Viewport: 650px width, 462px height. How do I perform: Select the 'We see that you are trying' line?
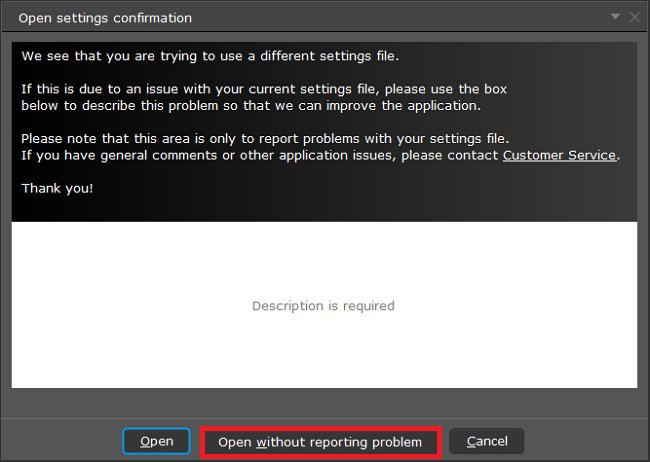coord(210,56)
